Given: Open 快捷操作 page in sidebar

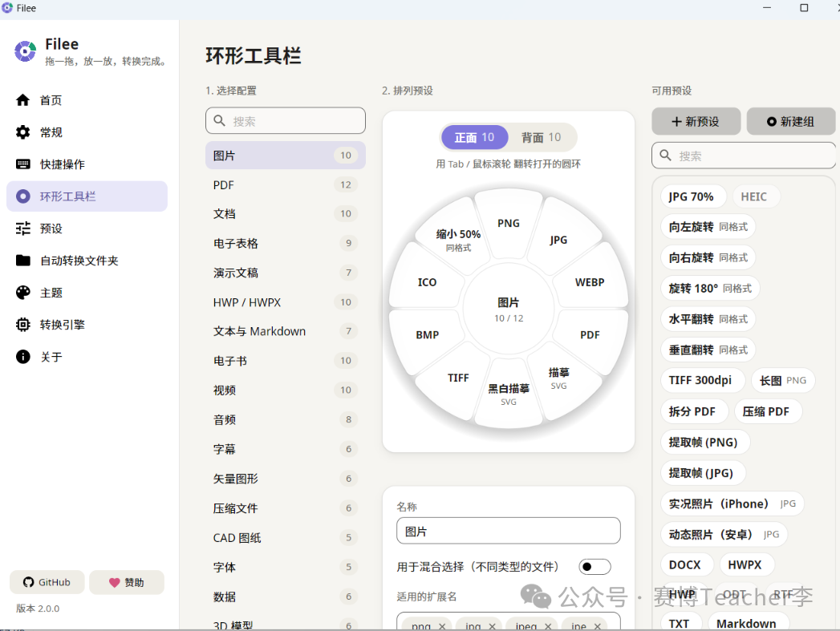Looking at the screenshot, I should pos(87,164).
